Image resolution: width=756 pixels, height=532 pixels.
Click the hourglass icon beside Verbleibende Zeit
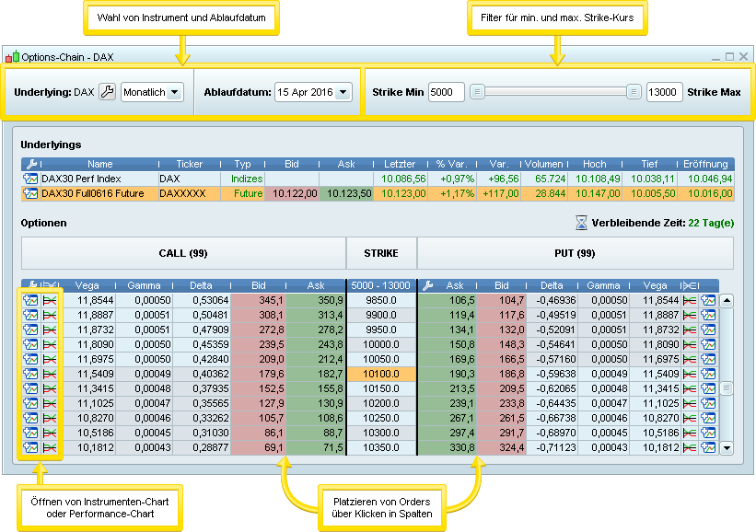[x=581, y=223]
